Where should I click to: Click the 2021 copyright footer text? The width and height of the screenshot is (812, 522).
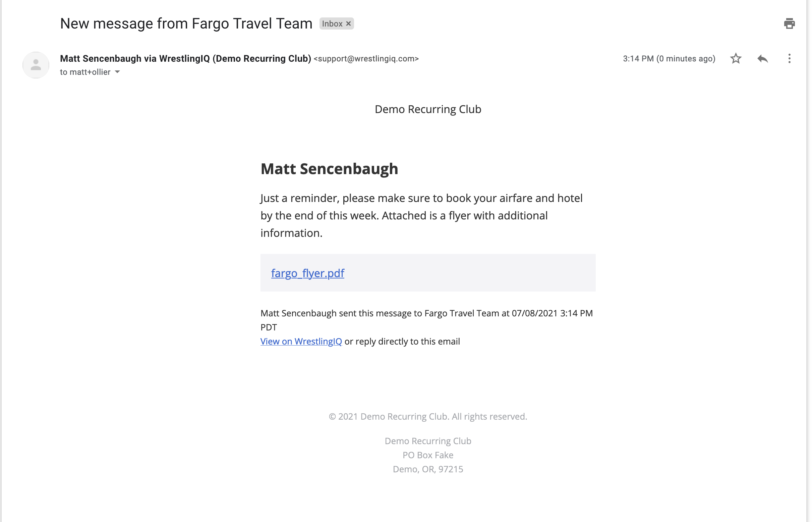[x=428, y=416]
